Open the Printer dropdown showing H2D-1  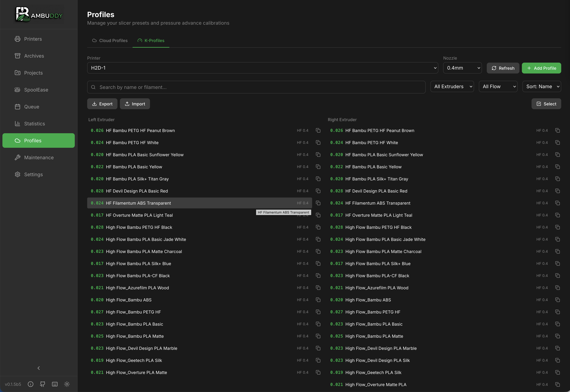[x=262, y=68]
